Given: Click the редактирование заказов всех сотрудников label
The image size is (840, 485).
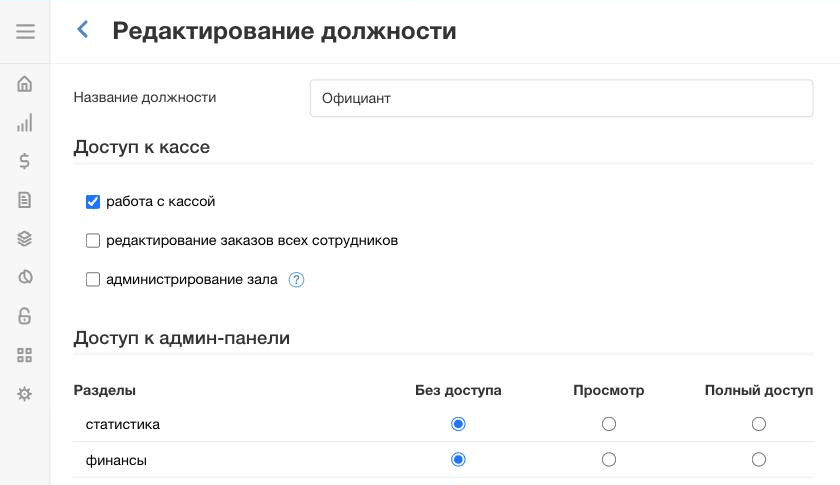Looking at the screenshot, I should click(x=252, y=241).
